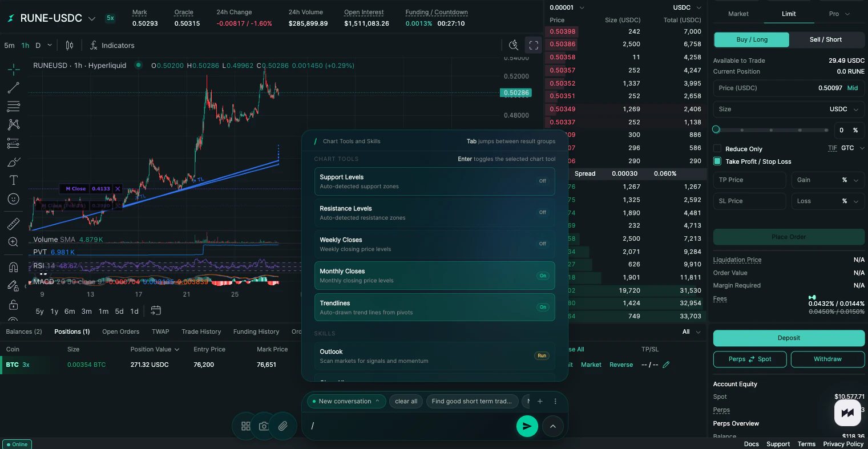Collapse the chat panel with chevron button

(x=552, y=426)
